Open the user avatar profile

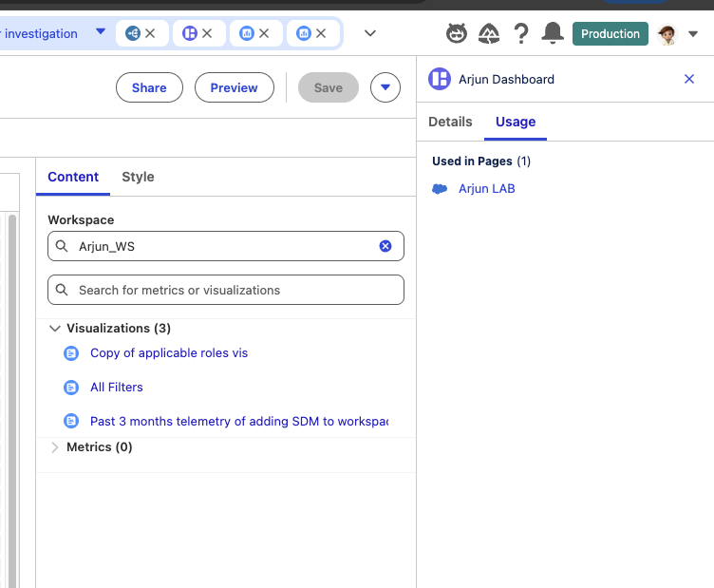pos(667,34)
